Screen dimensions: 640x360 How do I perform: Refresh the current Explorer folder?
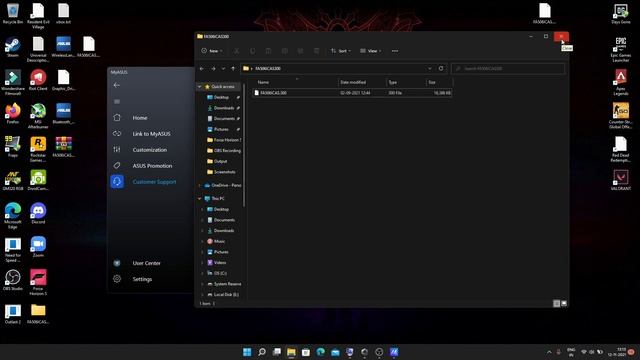[x=441, y=69]
